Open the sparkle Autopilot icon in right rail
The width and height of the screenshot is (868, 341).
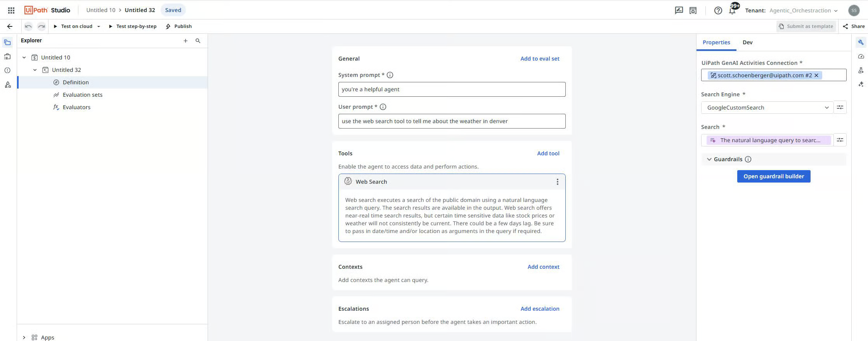[861, 84]
